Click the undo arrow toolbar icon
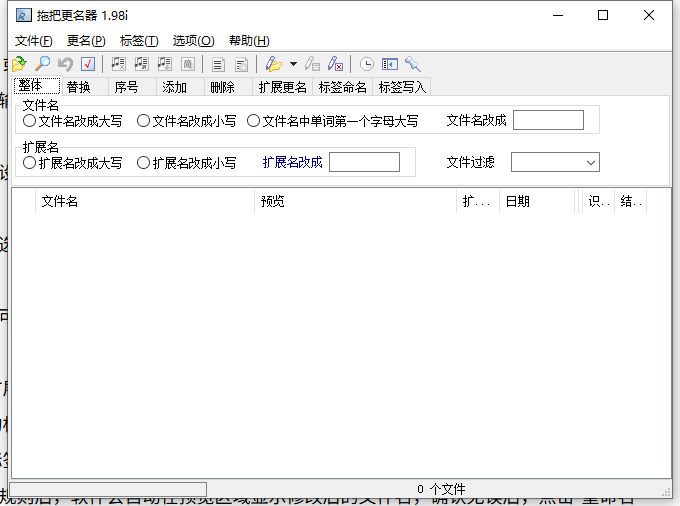Viewport: 680px width, 506px height. [65, 64]
